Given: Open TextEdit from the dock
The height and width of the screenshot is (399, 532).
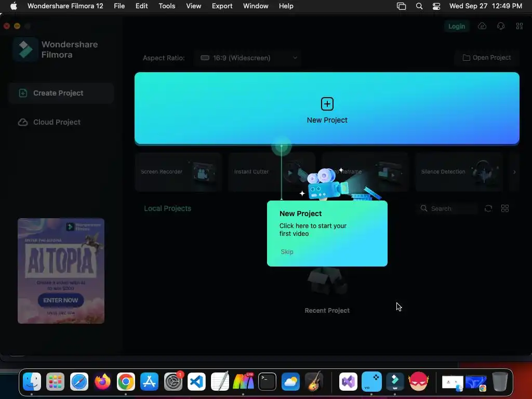Looking at the screenshot, I should tap(220, 381).
